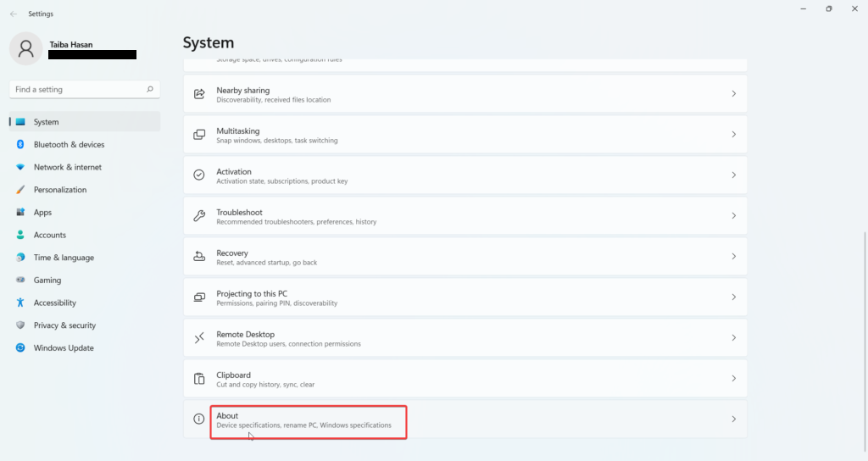The image size is (868, 461).
Task: Open the About title
Action: (227, 415)
